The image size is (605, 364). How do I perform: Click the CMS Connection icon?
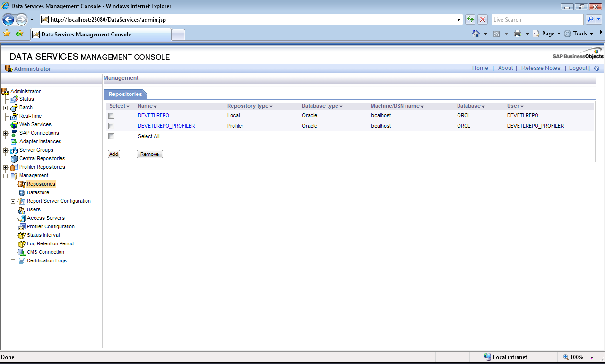[x=22, y=252]
